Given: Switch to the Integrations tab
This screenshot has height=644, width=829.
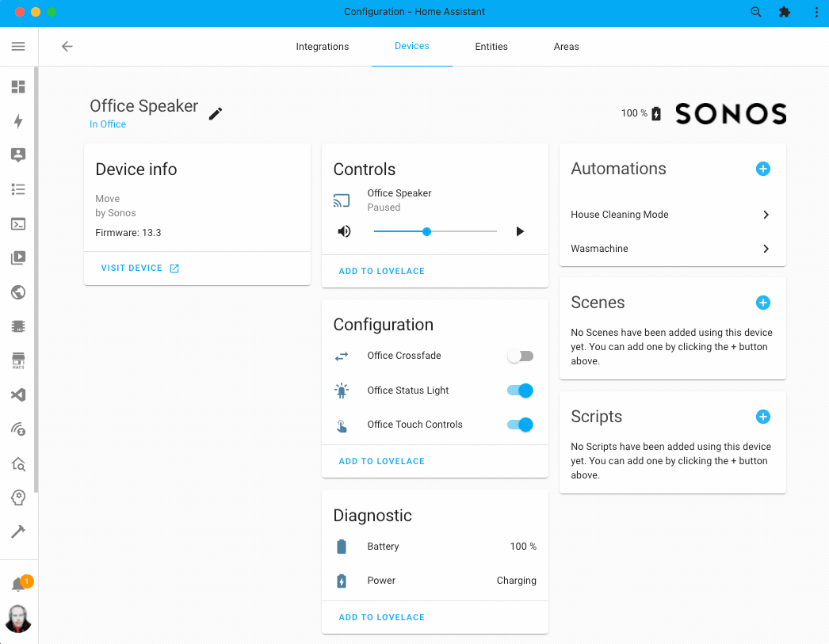Looking at the screenshot, I should [322, 46].
